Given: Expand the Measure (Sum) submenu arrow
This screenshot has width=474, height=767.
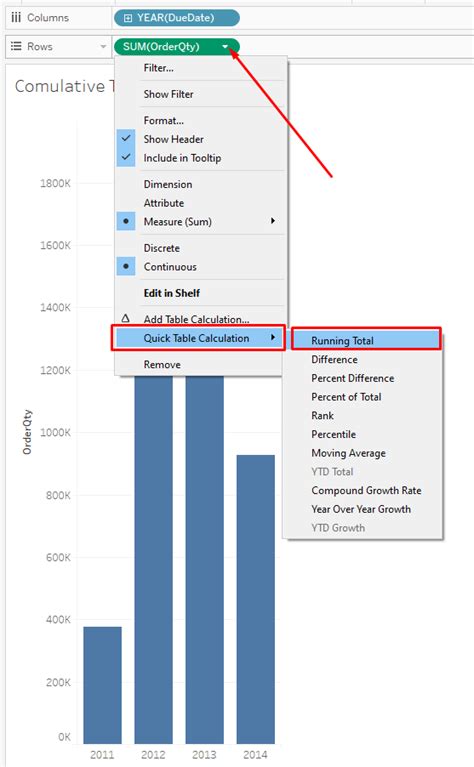Looking at the screenshot, I should click(x=272, y=221).
